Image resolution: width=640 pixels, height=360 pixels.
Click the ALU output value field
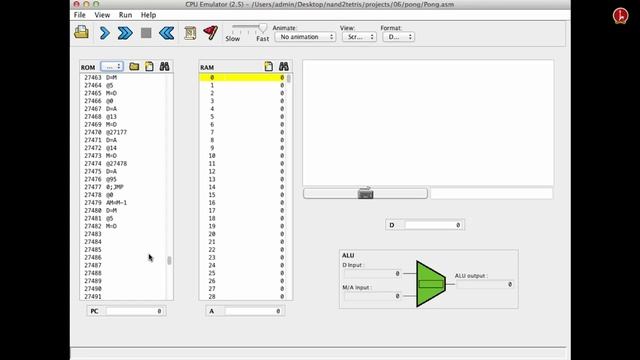(x=484, y=284)
